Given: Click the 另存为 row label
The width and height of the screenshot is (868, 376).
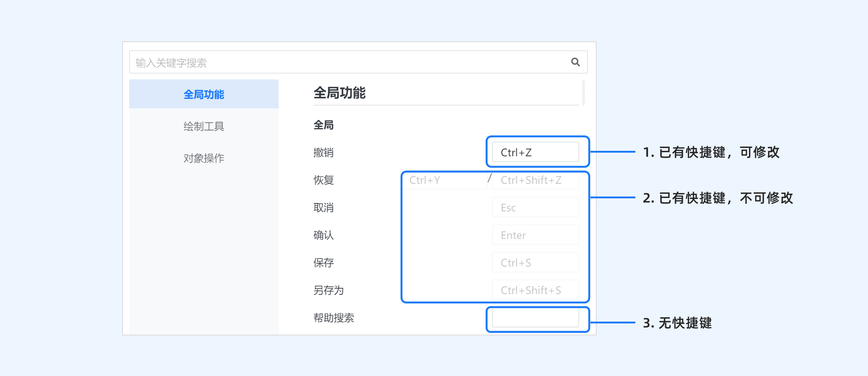Looking at the screenshot, I should tap(328, 290).
